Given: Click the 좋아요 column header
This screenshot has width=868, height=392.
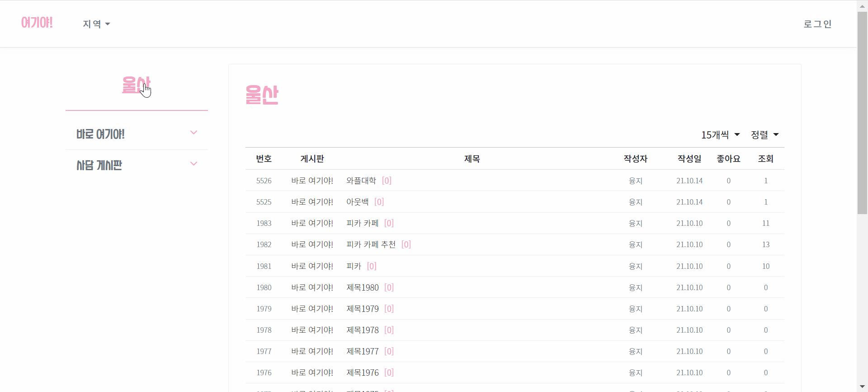Looking at the screenshot, I should (728, 159).
